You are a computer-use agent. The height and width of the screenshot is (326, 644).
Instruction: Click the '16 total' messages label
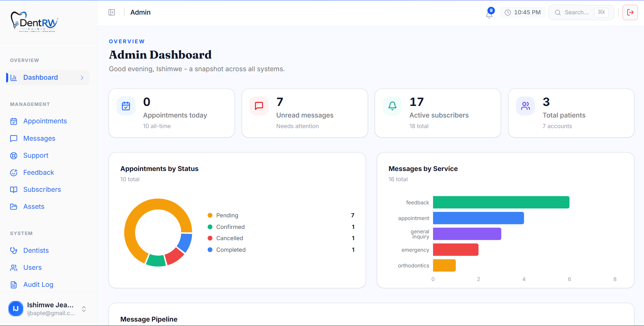pos(398,179)
